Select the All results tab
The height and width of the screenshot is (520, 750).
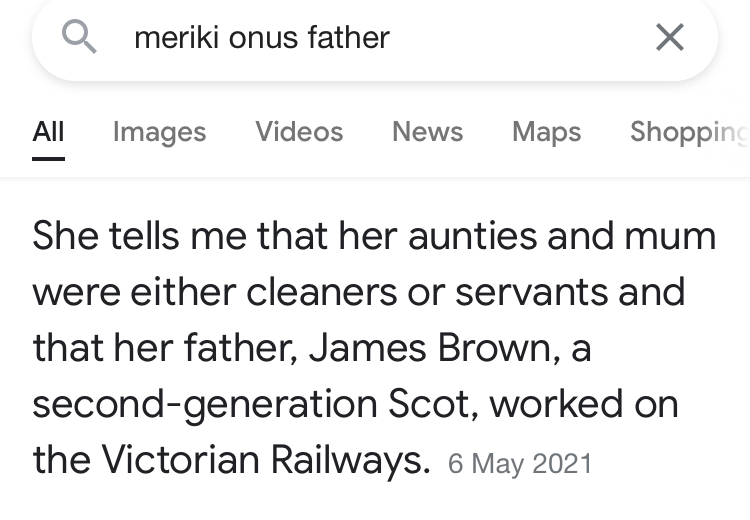[48, 132]
